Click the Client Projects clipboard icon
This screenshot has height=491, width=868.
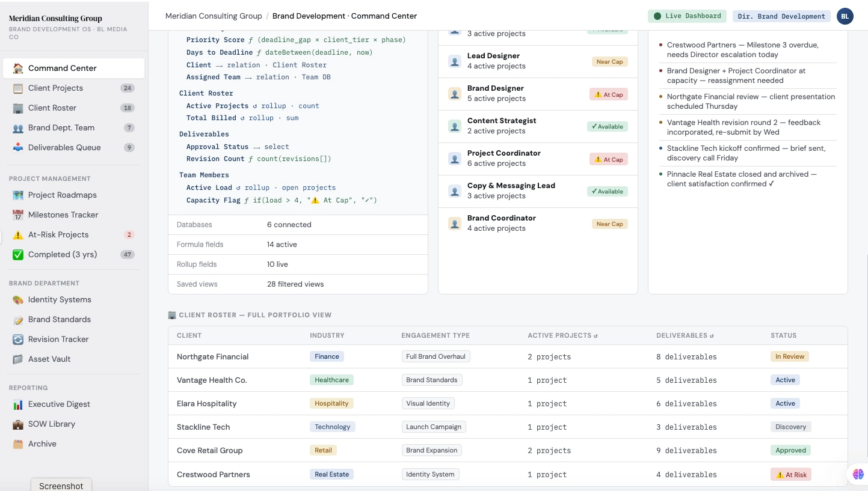click(18, 88)
